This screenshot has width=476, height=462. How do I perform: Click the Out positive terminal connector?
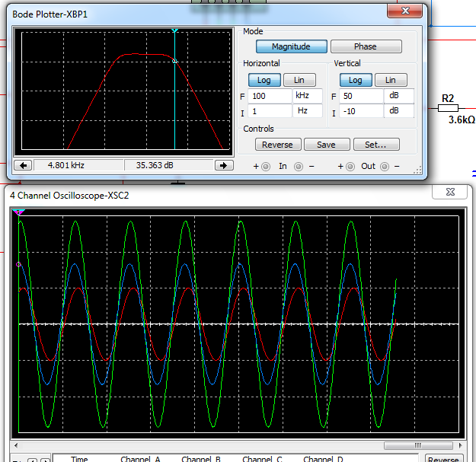coord(350,167)
